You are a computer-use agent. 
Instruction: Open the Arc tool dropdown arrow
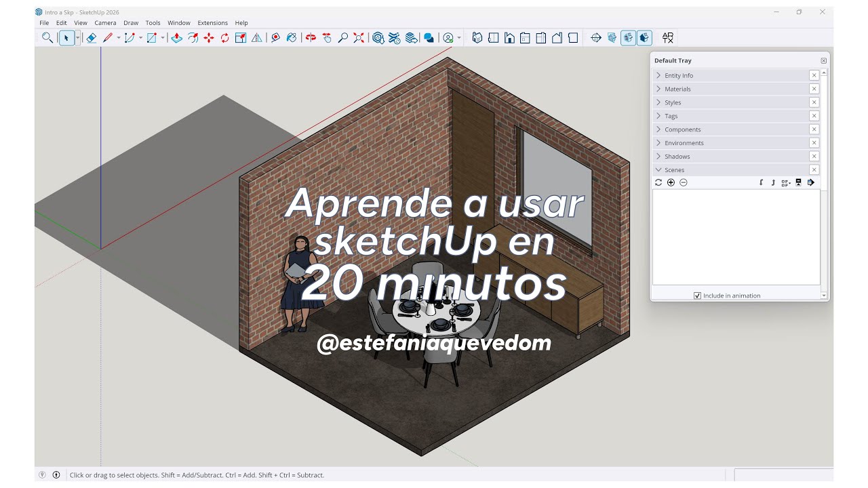pyautogui.click(x=140, y=38)
